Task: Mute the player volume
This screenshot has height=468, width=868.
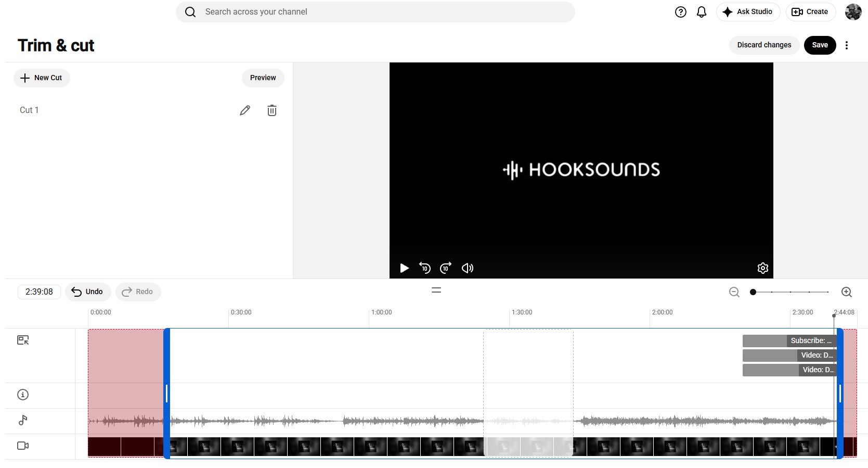Action: click(468, 268)
